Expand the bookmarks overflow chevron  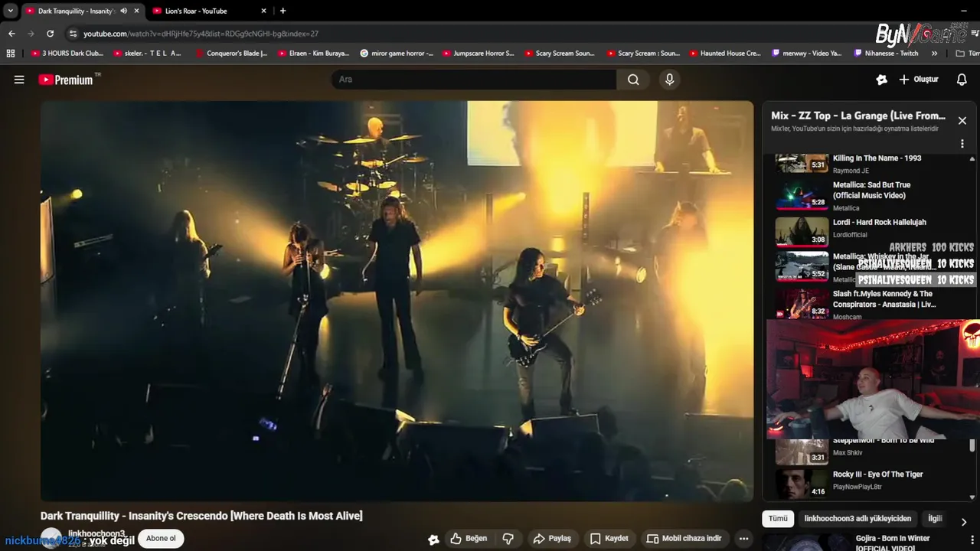(x=934, y=54)
